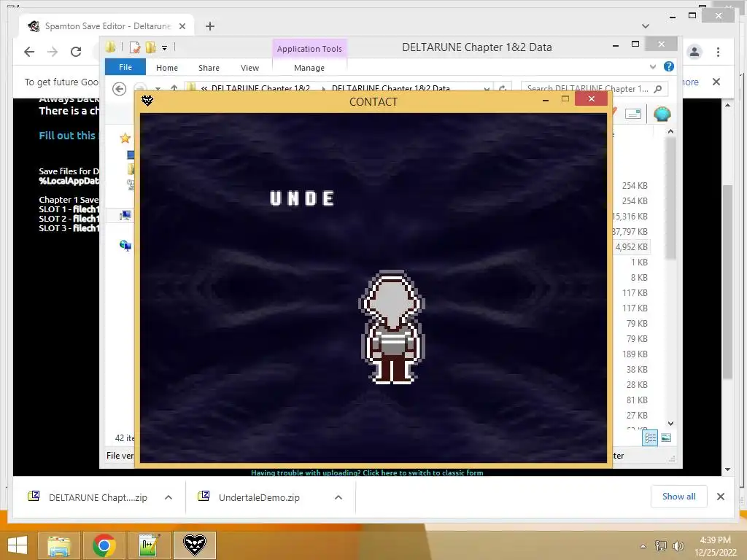The width and height of the screenshot is (747, 560).
Task: Click the Explorer search magnifier icon
Action: (658, 88)
